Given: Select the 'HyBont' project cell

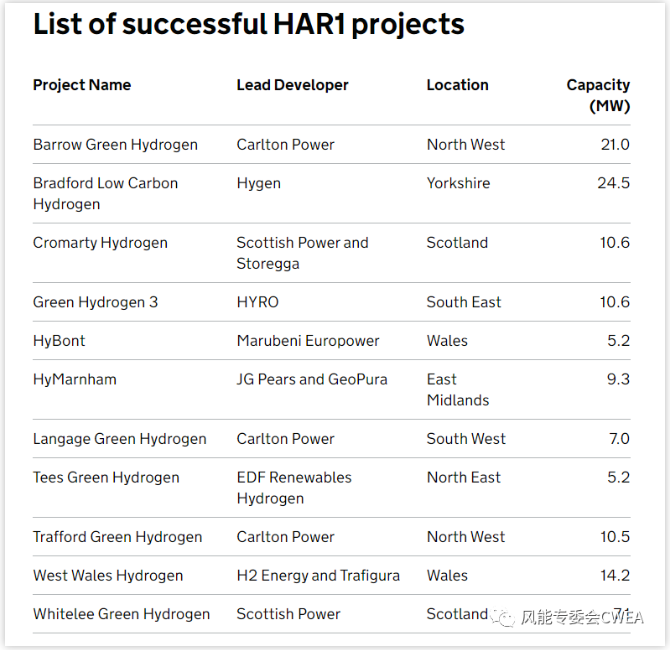Looking at the screenshot, I should coord(59,341).
